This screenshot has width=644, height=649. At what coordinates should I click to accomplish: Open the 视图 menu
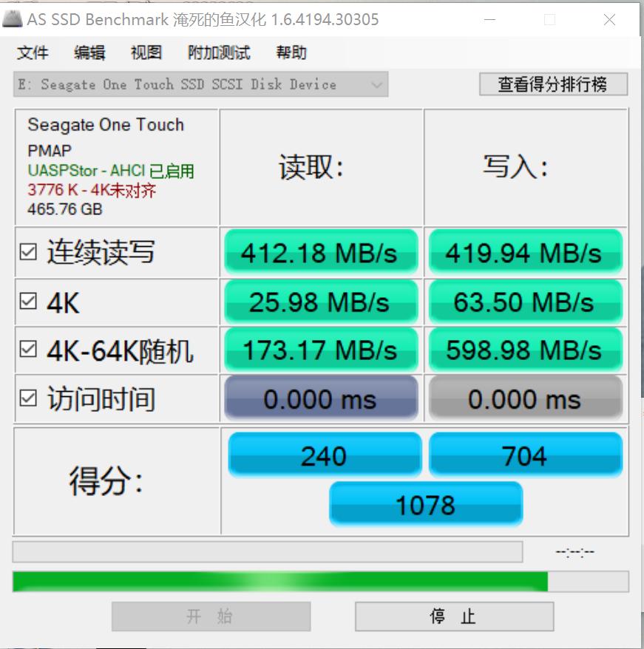click(x=145, y=52)
